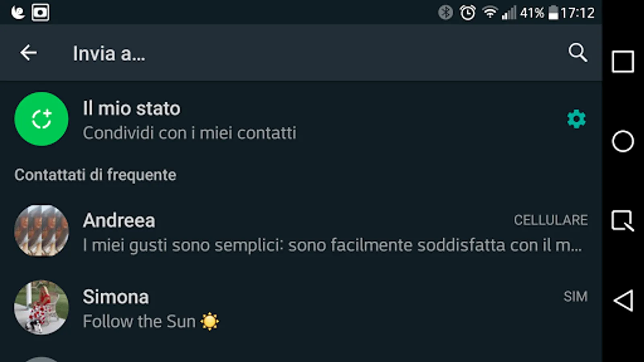Screen dimensions: 644x362
Task: Tap the Bluetooth status bar icon
Action: click(445, 13)
